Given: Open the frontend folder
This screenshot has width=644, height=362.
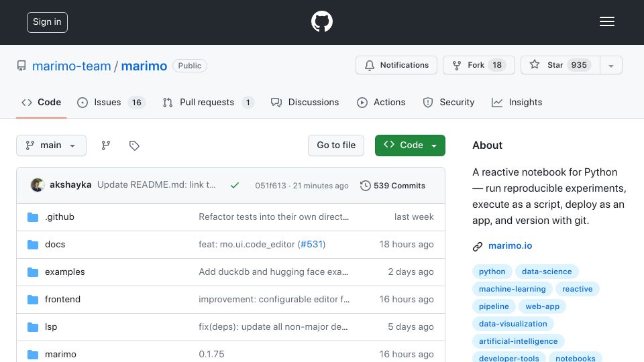Looking at the screenshot, I should pos(62,299).
